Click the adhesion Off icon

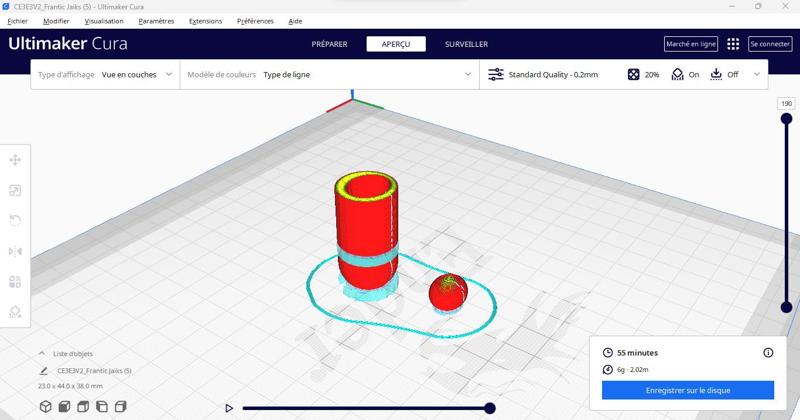(716, 75)
